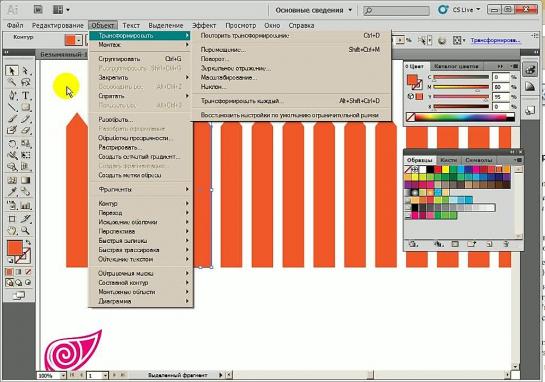Select the Eyedropper tool
545x382 pixels.
tap(12, 192)
